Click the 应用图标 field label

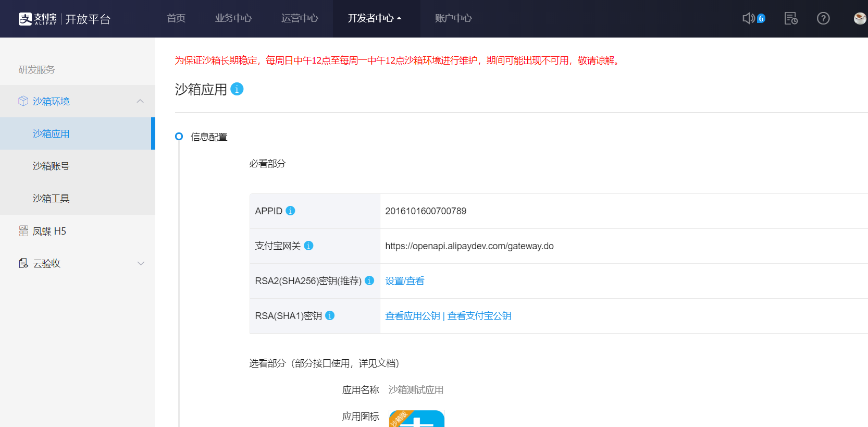(361, 416)
